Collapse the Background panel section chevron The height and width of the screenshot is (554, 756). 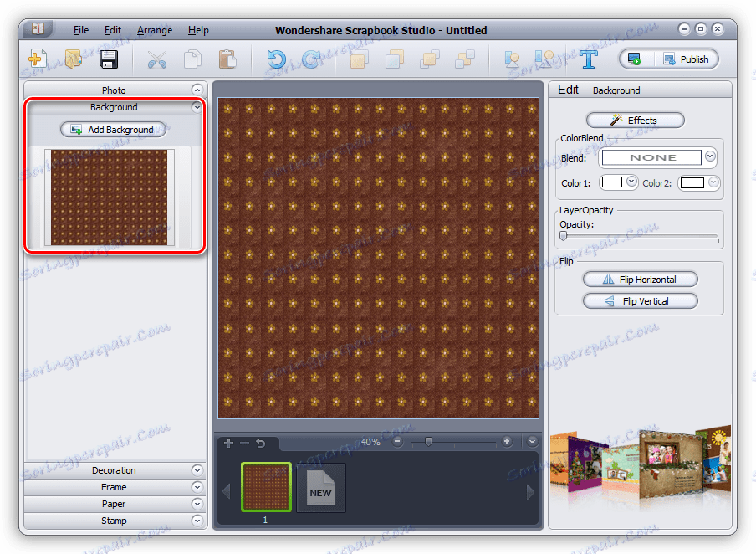click(197, 107)
